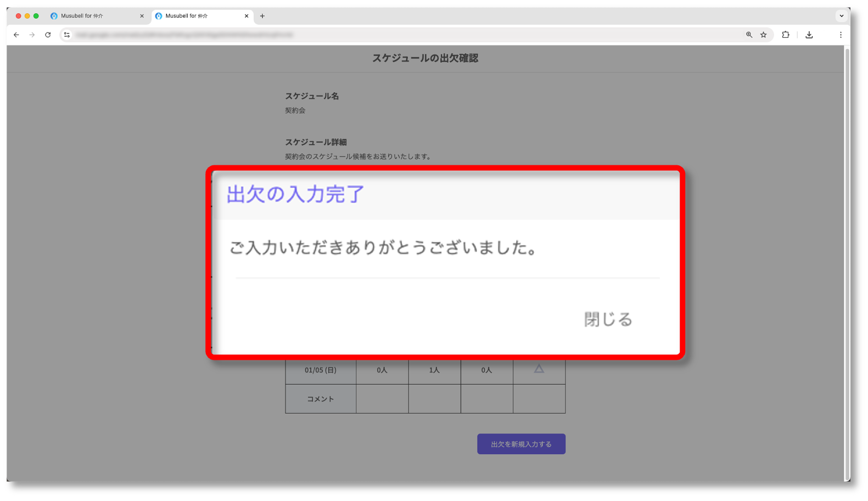Bookmark this page with the star icon
Viewport: 868px width, 501px height.
click(x=763, y=35)
